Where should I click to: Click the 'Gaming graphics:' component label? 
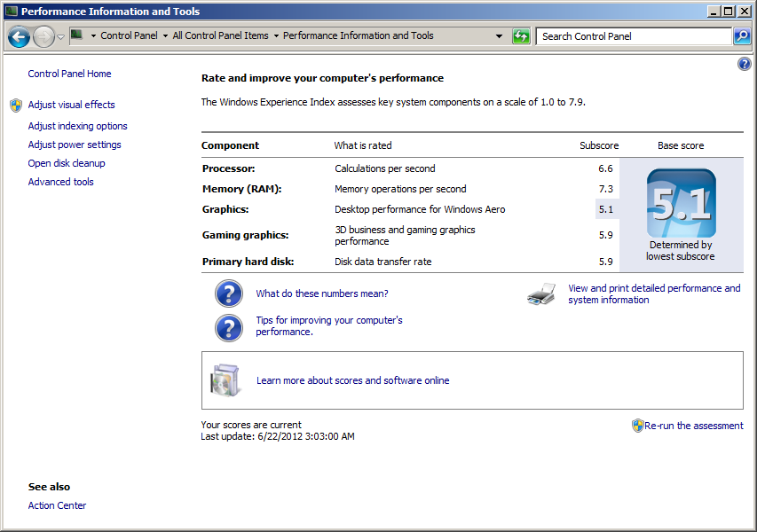coord(245,235)
